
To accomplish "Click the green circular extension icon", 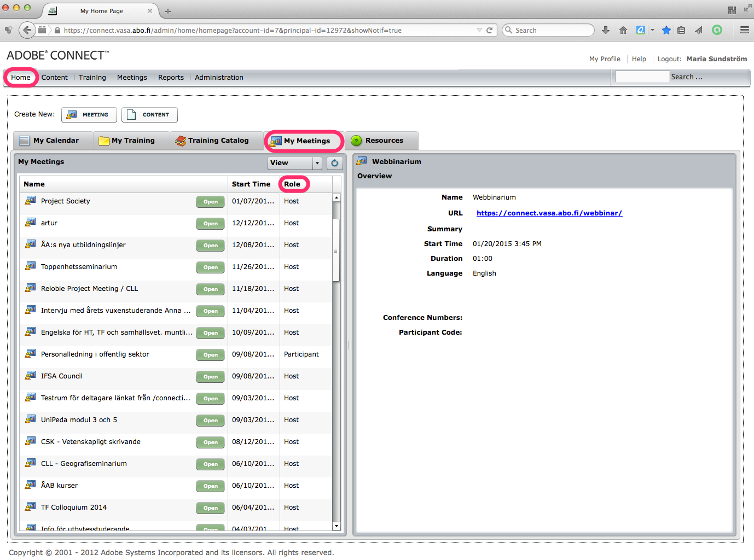I will pos(717,30).
